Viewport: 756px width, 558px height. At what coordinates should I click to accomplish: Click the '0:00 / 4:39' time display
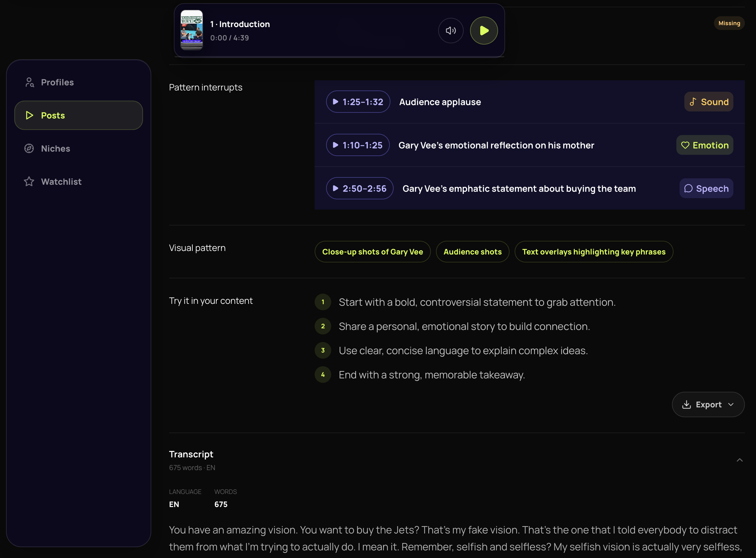click(230, 38)
